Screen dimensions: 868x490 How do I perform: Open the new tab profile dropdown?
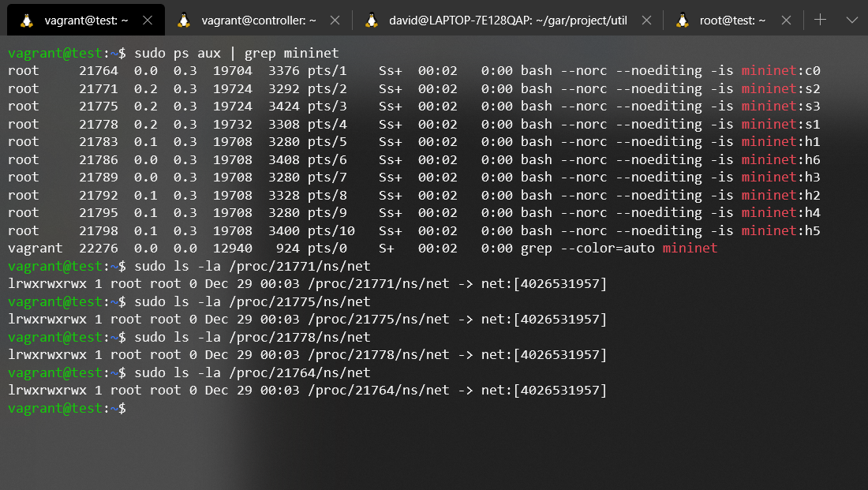852,20
